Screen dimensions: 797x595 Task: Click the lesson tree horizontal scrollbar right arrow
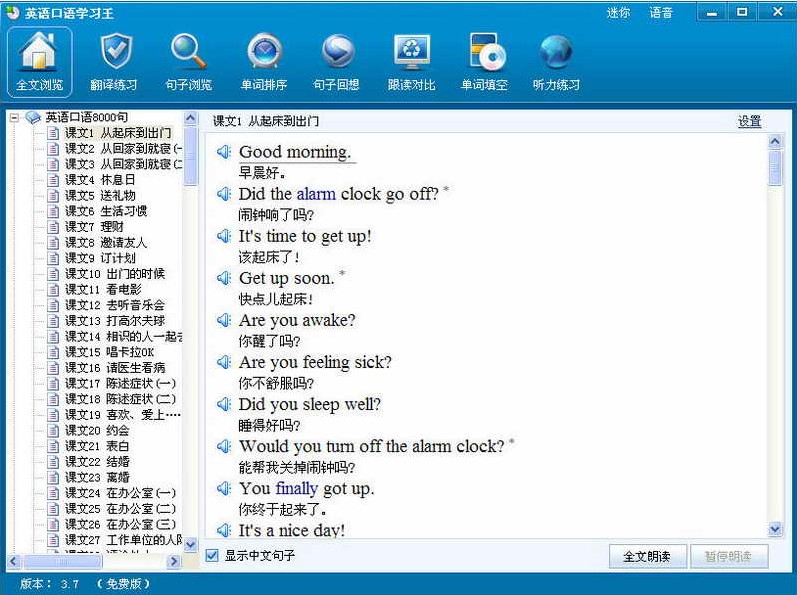pos(174,562)
